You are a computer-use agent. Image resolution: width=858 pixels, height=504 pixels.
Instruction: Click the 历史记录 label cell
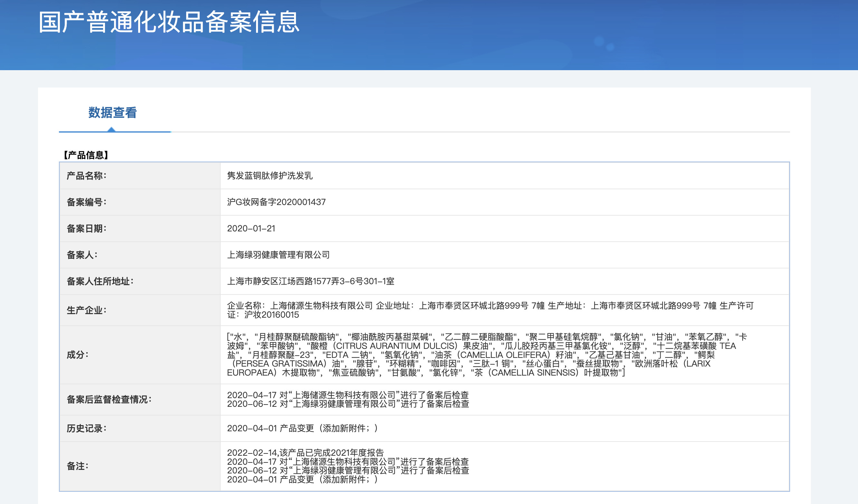(140, 428)
